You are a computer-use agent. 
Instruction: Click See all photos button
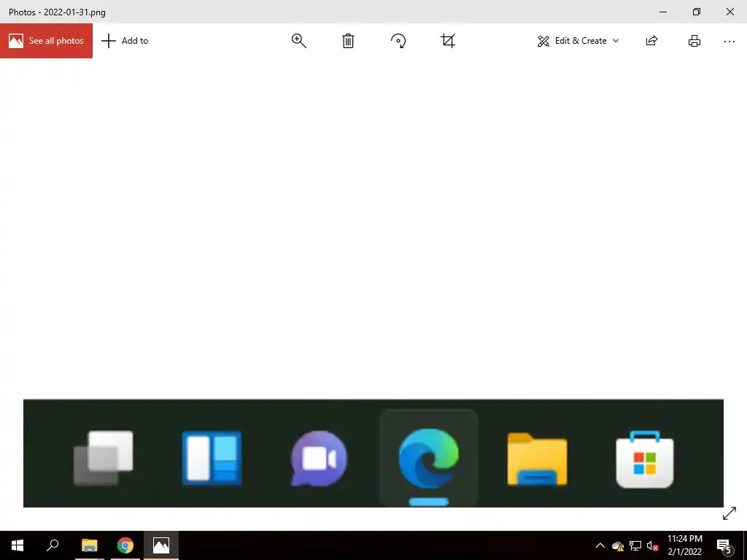[x=46, y=41]
